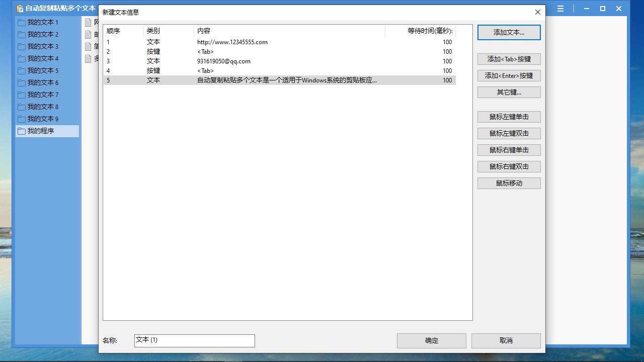Image resolution: width=644 pixels, height=362 pixels.
Task: Sort by the 顺序 column header
Action: point(123,31)
